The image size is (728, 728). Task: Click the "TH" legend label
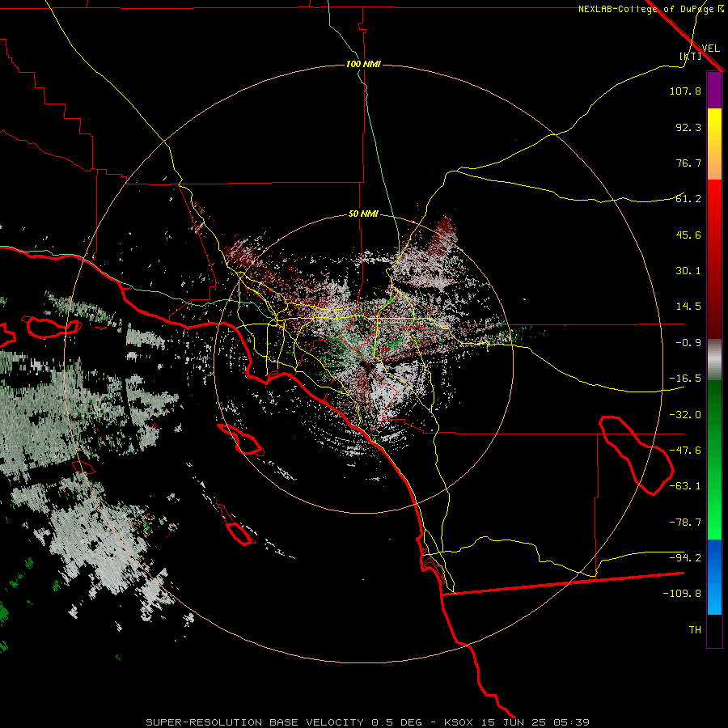coord(695,630)
